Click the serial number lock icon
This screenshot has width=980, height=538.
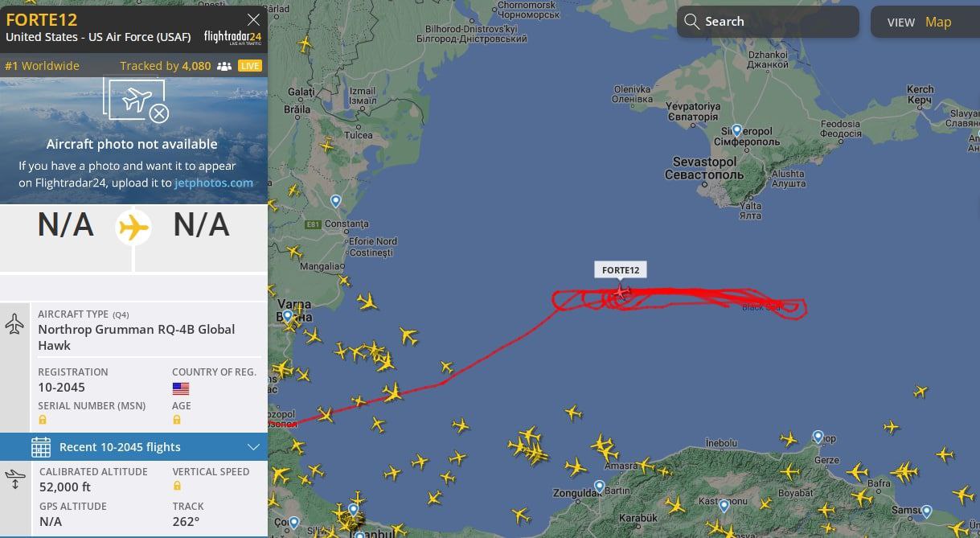pos(43,420)
